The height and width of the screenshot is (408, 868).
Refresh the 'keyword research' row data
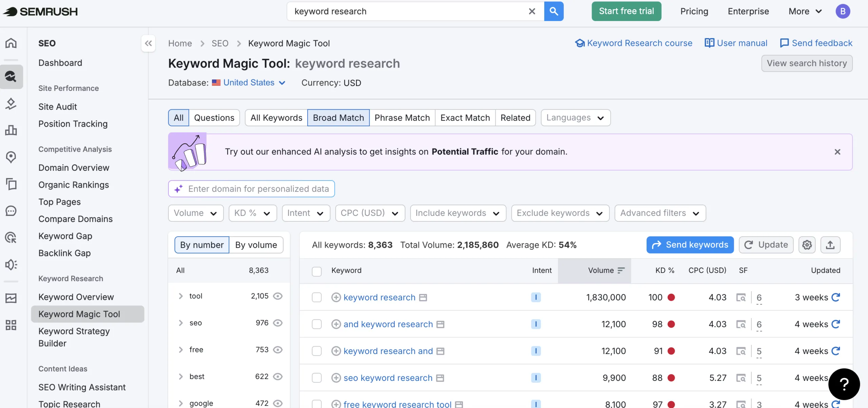pyautogui.click(x=835, y=297)
